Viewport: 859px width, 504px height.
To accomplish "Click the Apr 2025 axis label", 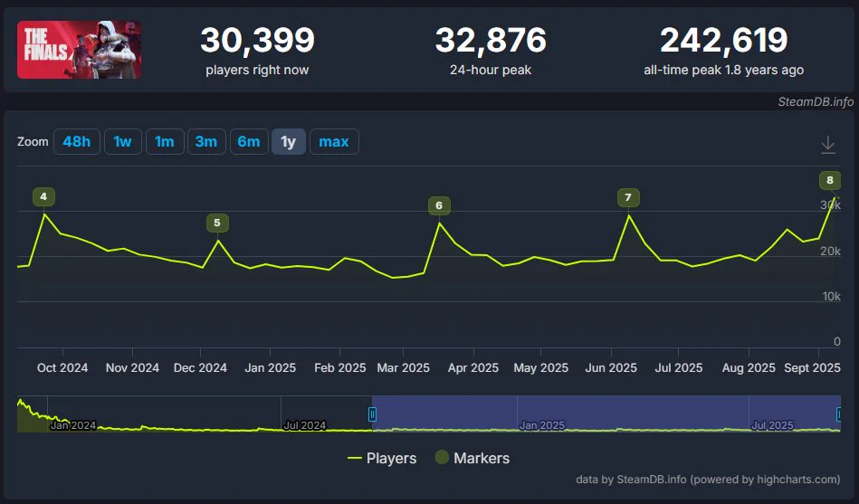I will [x=473, y=367].
